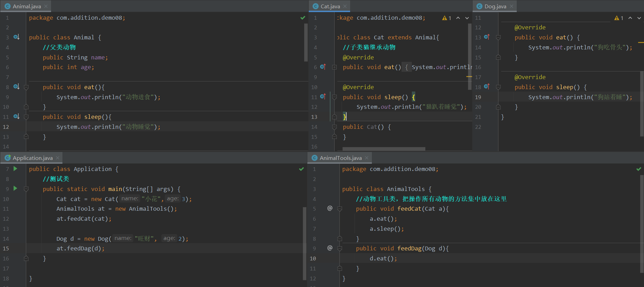Click the 'Cat extends Animal' class declaration
The width and height of the screenshot is (644, 287).
[x=387, y=37]
